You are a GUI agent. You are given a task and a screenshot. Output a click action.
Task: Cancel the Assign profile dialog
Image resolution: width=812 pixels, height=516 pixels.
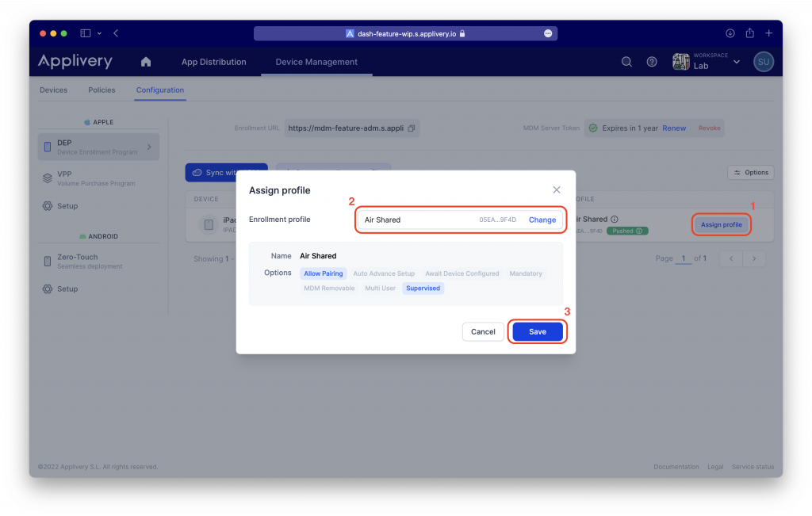click(483, 332)
